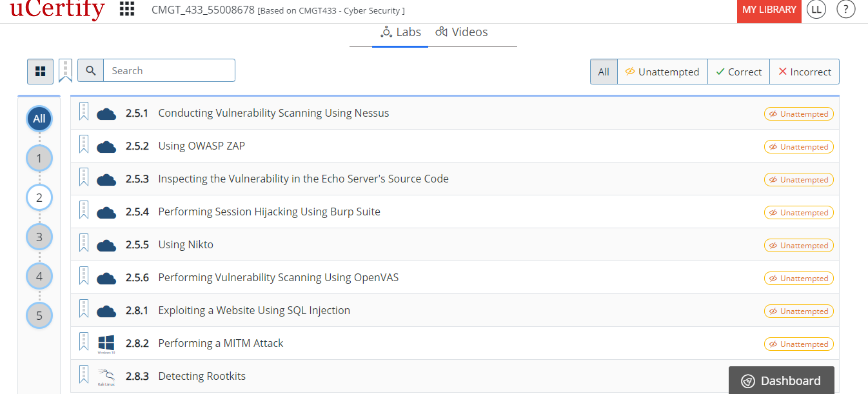The image size is (868, 394).
Task: Select All chapters circle
Action: point(39,119)
